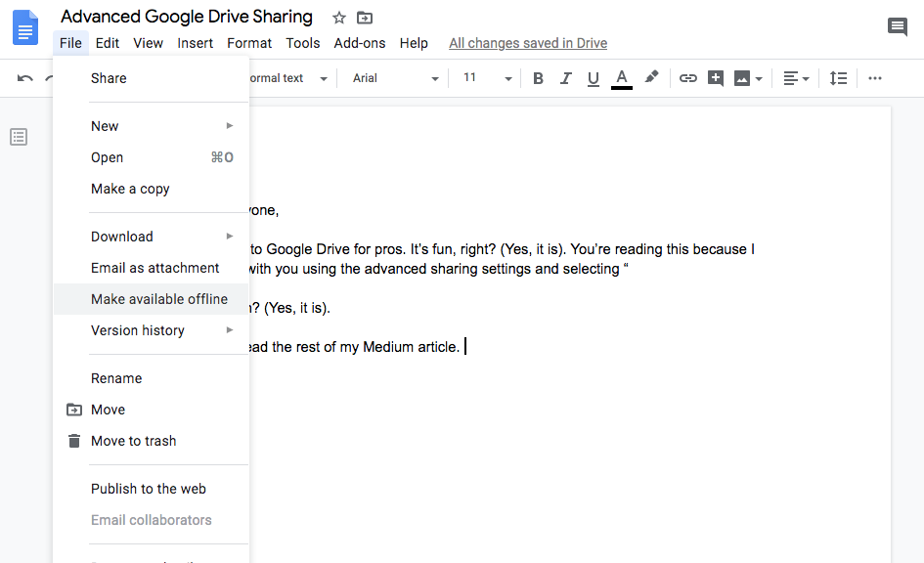Open the Edit menu

click(108, 43)
